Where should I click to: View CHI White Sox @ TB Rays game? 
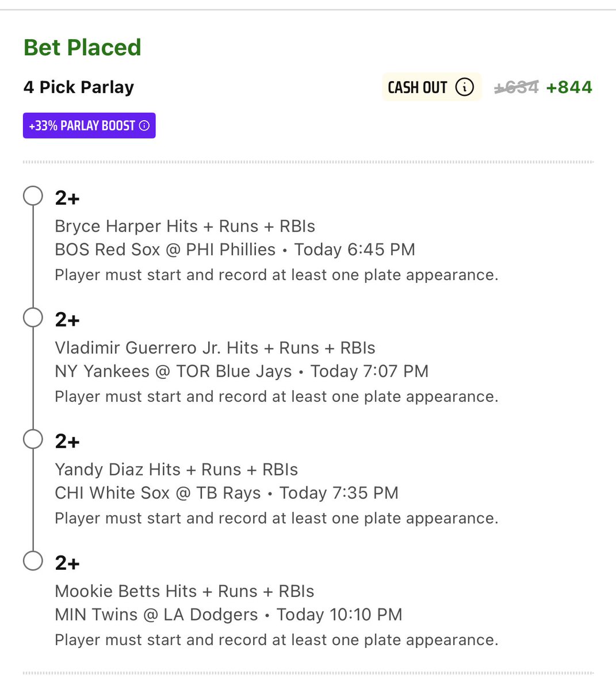[x=158, y=493]
